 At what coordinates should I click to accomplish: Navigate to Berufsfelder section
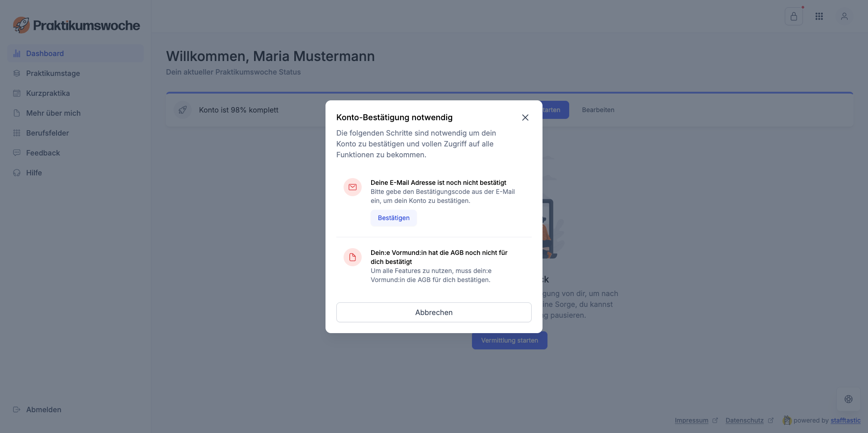tap(47, 133)
